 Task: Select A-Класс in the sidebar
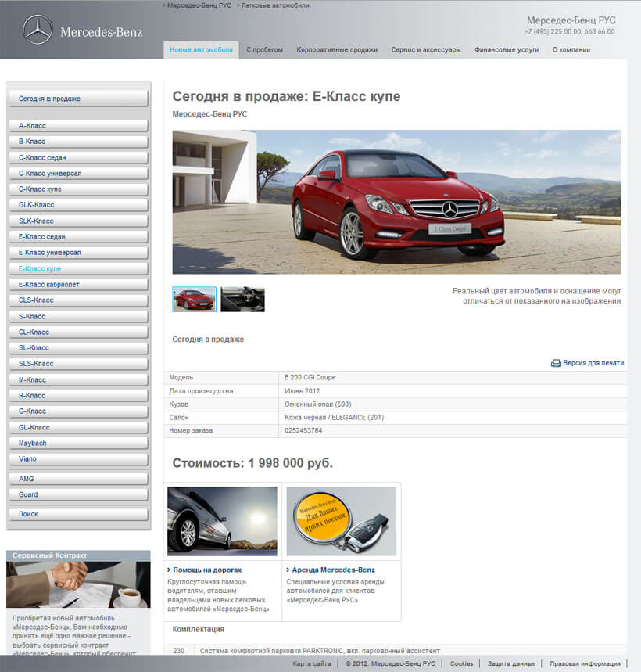[x=78, y=126]
